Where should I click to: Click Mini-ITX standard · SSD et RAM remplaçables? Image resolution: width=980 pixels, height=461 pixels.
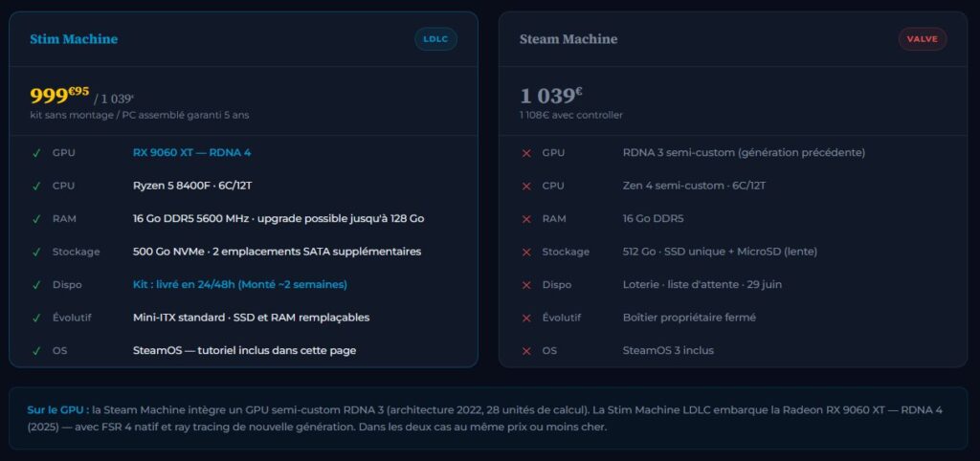point(252,318)
